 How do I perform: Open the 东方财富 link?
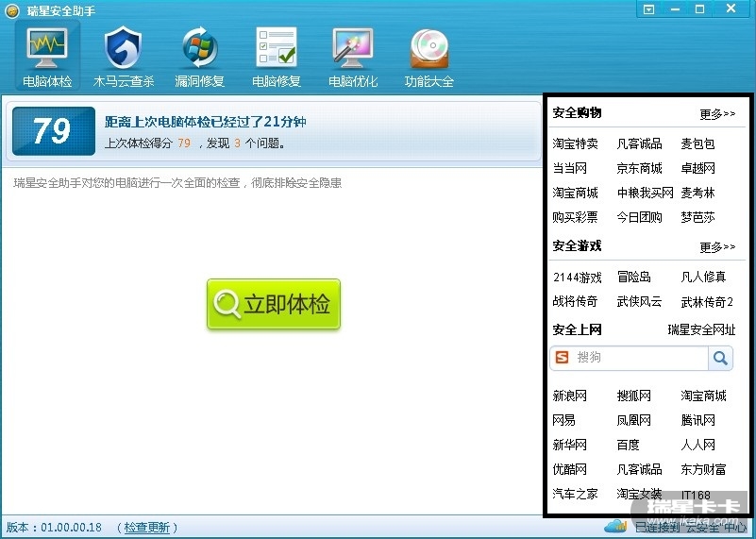coord(703,469)
